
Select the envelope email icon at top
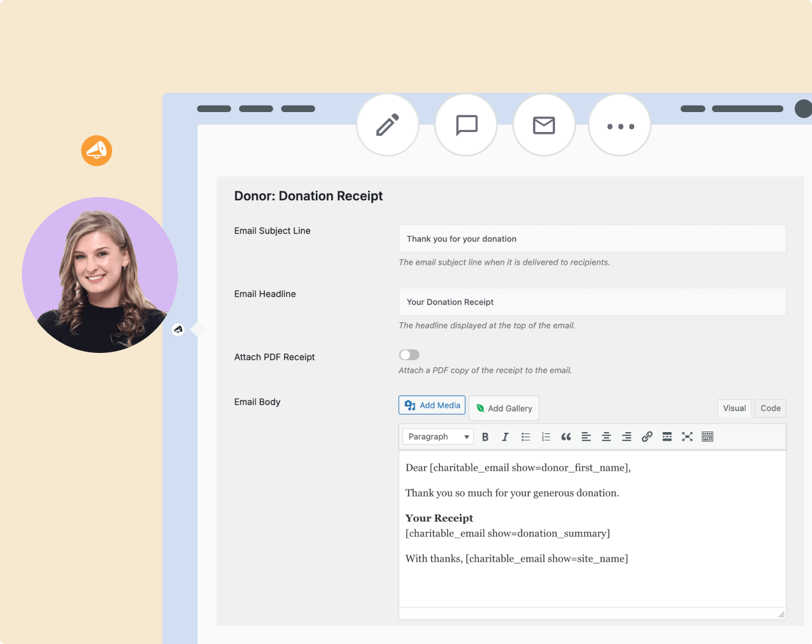click(x=544, y=124)
